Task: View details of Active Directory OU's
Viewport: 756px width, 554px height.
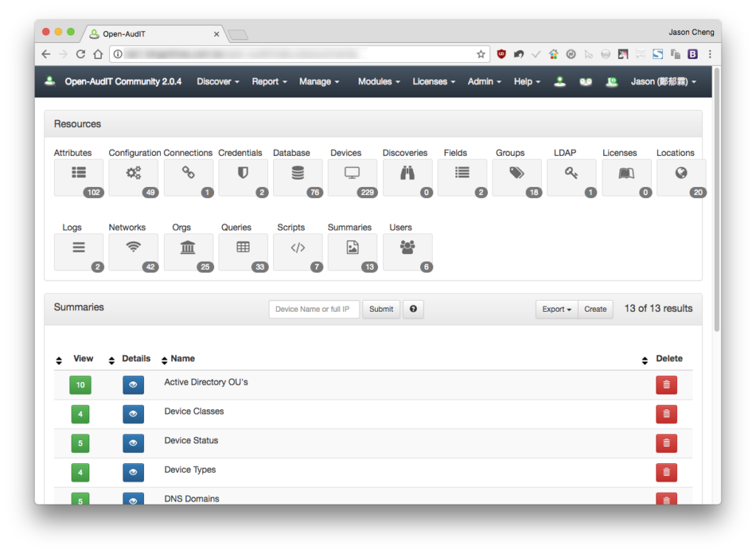Action: (x=133, y=385)
